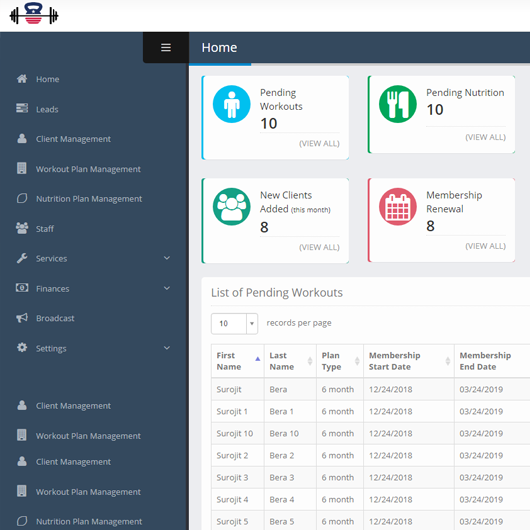Click VIEW ALL under Membership Renewal

[x=485, y=246]
